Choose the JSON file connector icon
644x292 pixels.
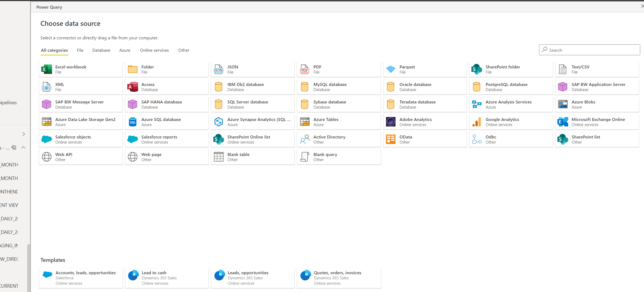[x=218, y=69]
